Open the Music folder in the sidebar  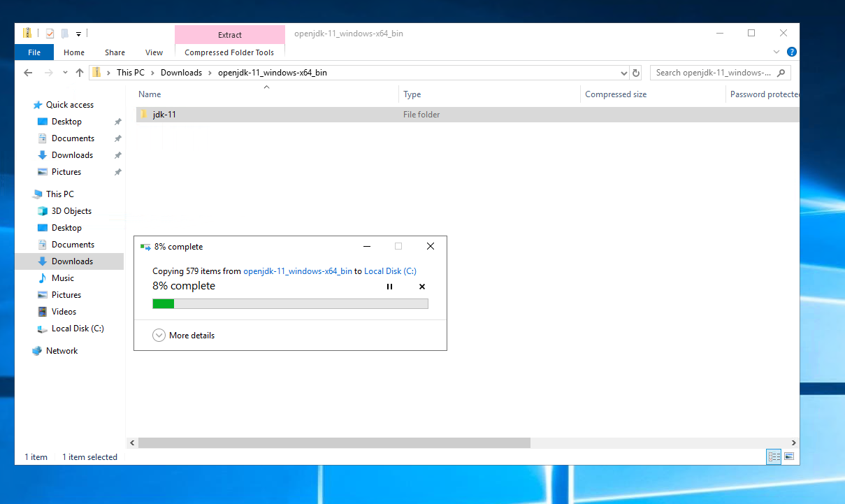[62, 278]
